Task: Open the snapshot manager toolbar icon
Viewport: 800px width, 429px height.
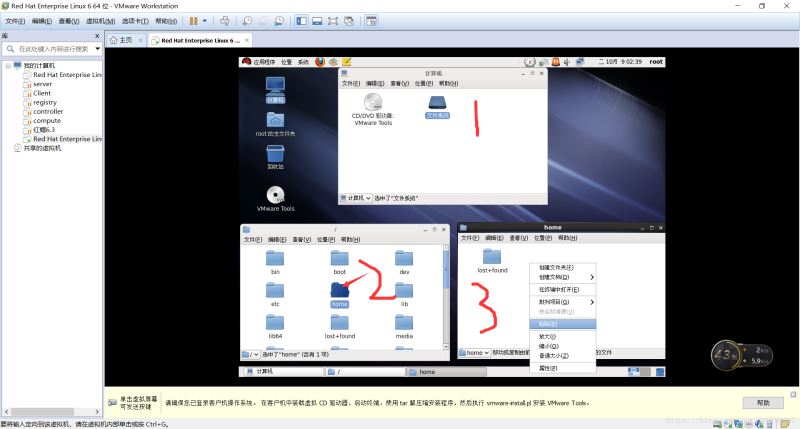Action: point(279,21)
